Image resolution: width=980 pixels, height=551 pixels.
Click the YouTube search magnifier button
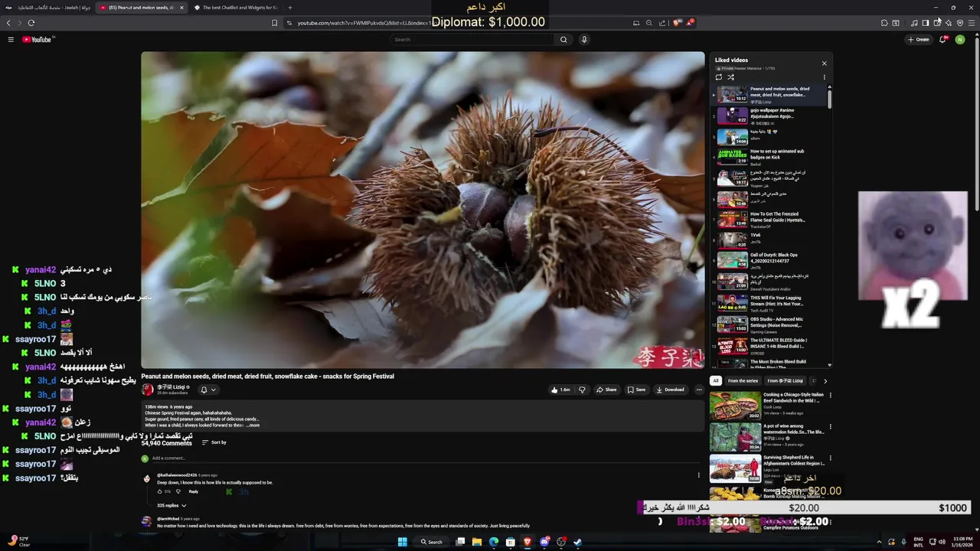[x=563, y=40]
